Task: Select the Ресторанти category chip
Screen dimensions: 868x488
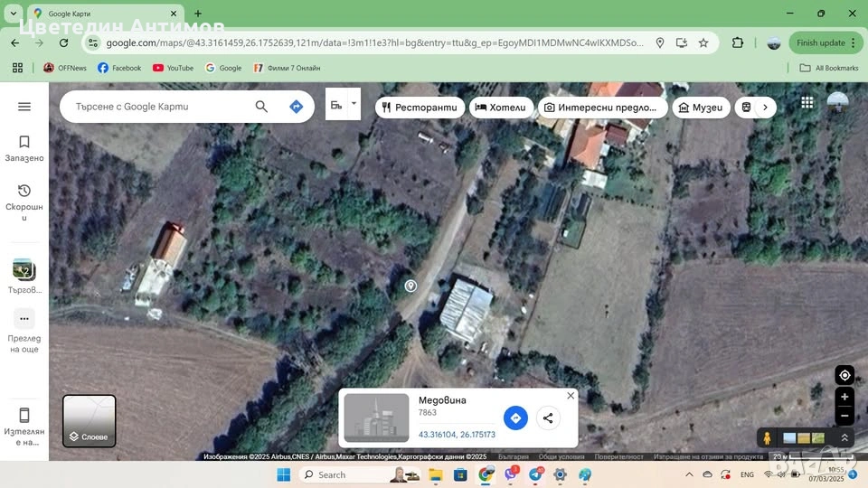Action: click(x=420, y=108)
